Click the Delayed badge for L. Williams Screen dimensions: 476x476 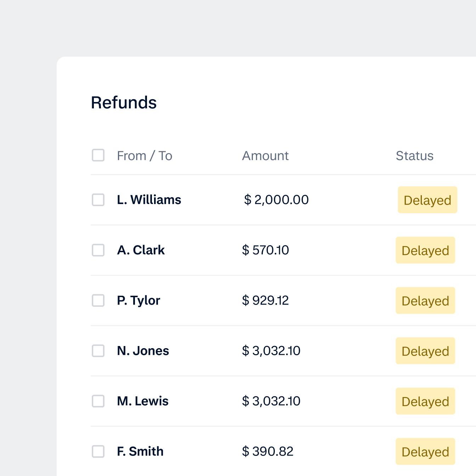[x=427, y=200]
